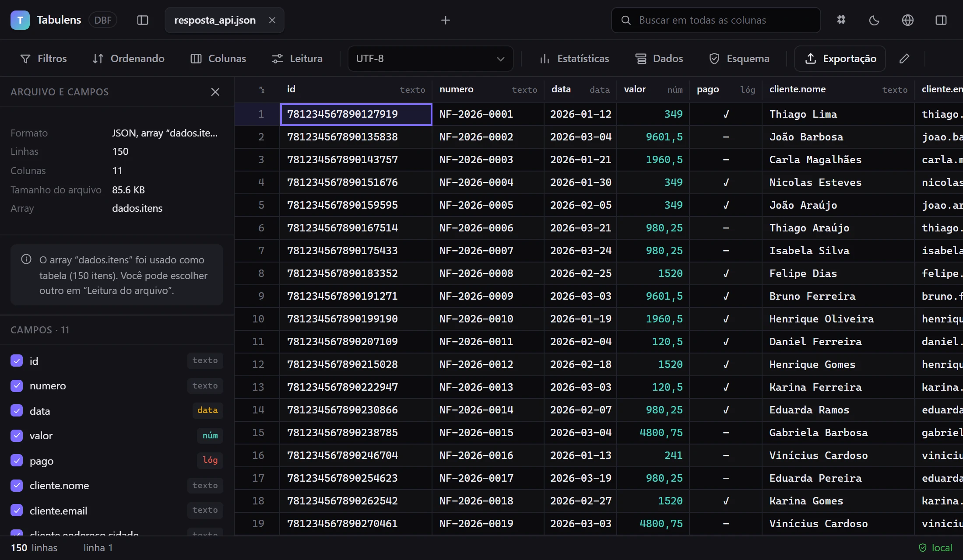Viewport: 963px width, 560px height.
Task: Click the pencil edit icon
Action: pos(904,59)
